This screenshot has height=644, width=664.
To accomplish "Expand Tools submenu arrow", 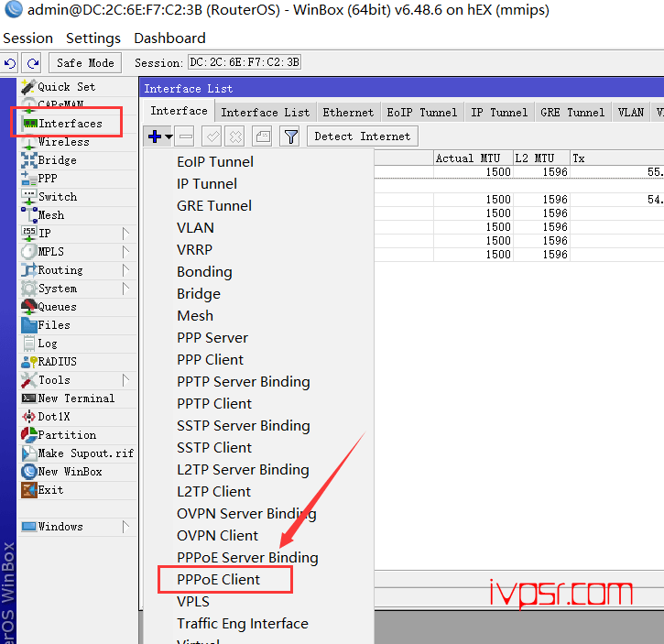I will coord(125,380).
